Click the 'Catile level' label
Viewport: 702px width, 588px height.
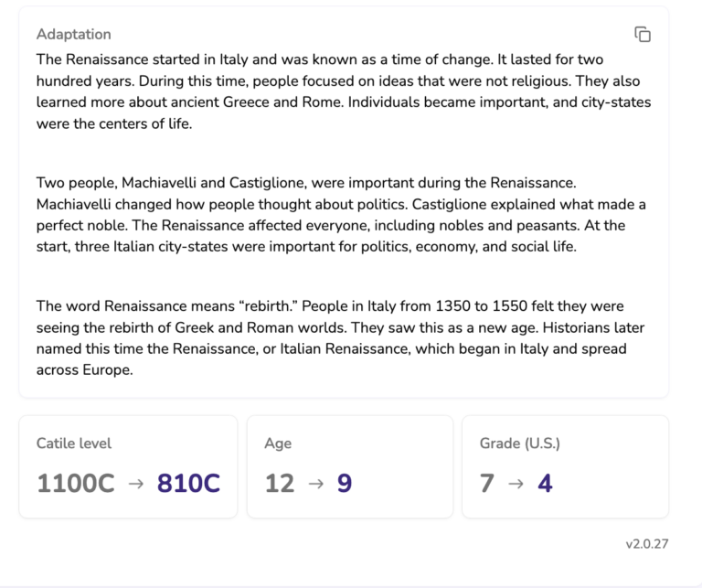[74, 444]
